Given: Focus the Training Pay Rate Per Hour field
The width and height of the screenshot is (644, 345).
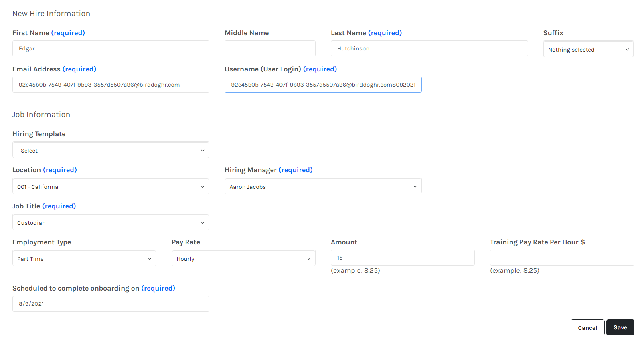Looking at the screenshot, I should [562, 258].
